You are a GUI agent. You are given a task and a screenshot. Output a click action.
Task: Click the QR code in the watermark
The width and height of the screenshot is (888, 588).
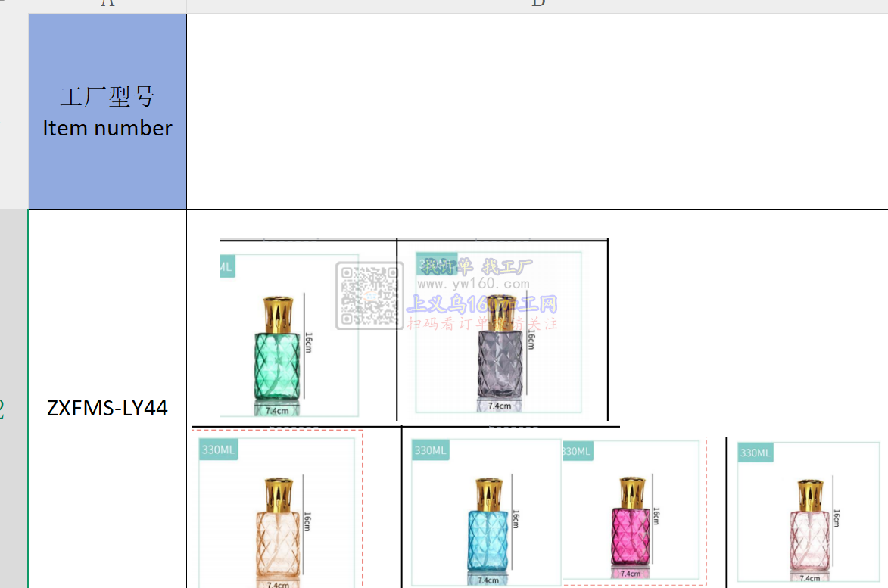(x=369, y=295)
